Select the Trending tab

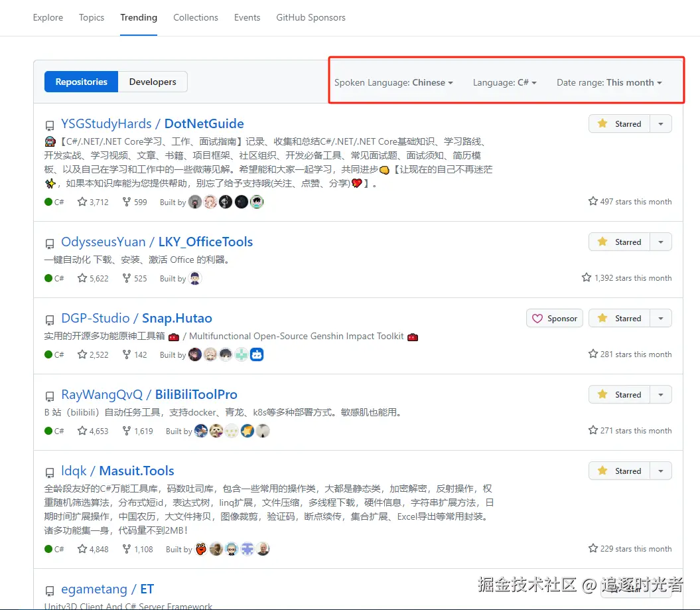(139, 17)
